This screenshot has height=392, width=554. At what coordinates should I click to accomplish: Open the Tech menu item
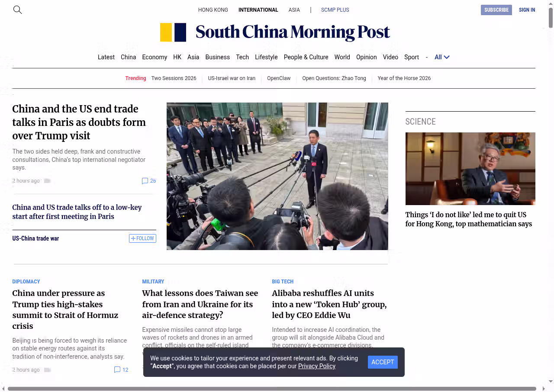pyautogui.click(x=242, y=57)
